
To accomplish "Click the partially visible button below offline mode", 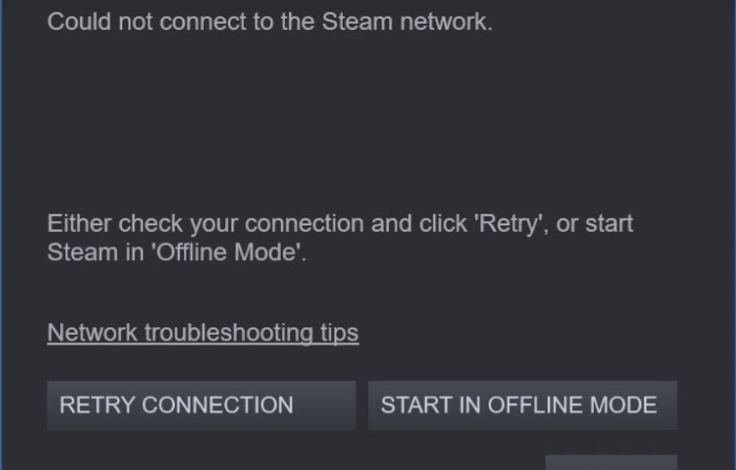I will click(611, 463).
